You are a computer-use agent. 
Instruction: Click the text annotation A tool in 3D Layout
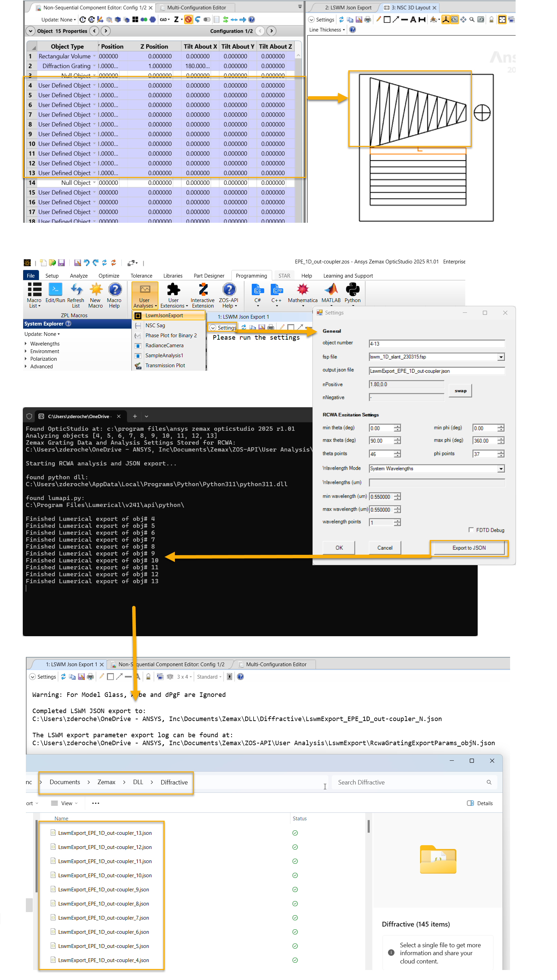click(x=413, y=19)
